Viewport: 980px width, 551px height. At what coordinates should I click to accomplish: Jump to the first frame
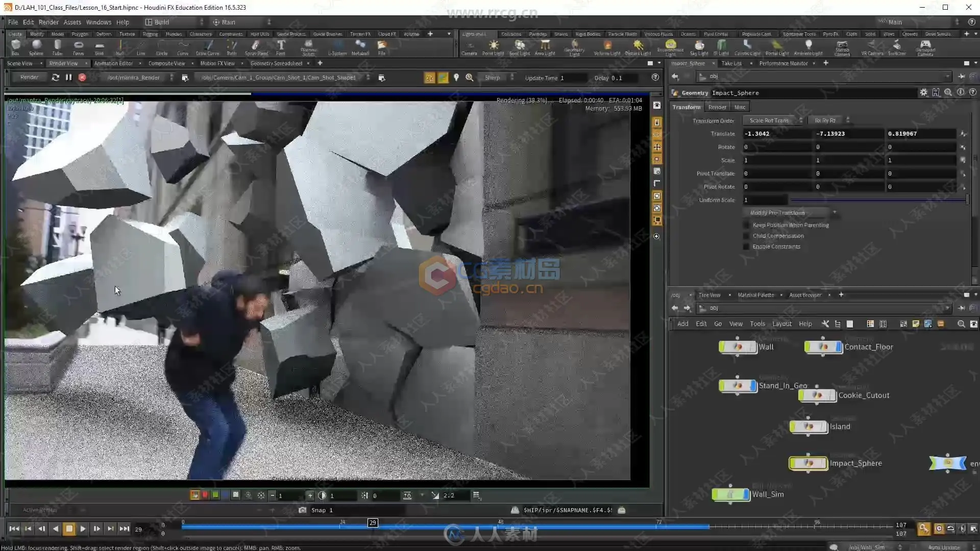(14, 529)
